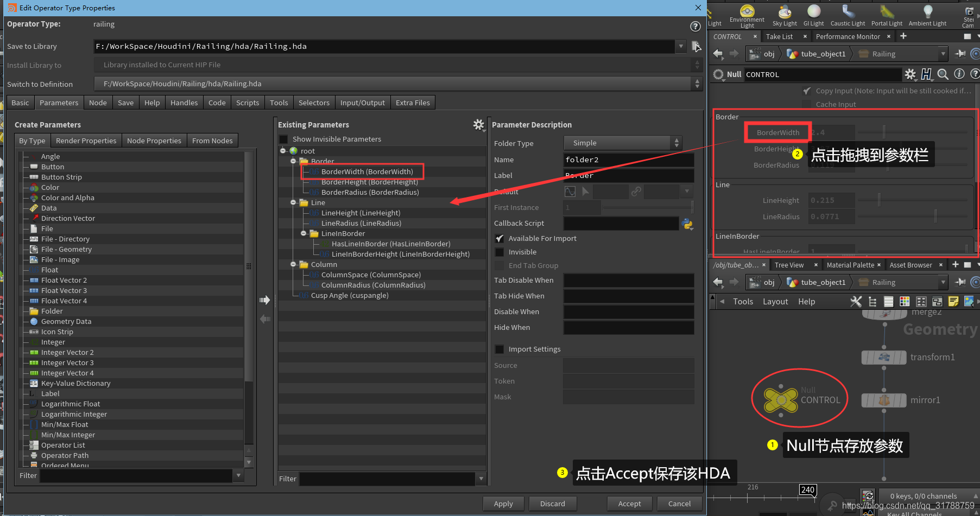Click the search magnifier icon near CONTROL node
980x516 pixels.
pos(943,74)
